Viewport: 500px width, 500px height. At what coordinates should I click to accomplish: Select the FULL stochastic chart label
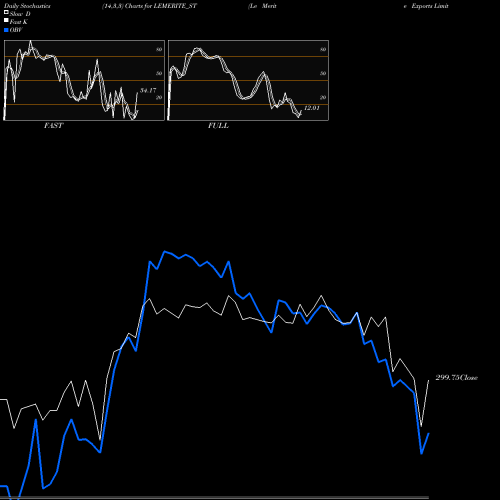click(218, 126)
